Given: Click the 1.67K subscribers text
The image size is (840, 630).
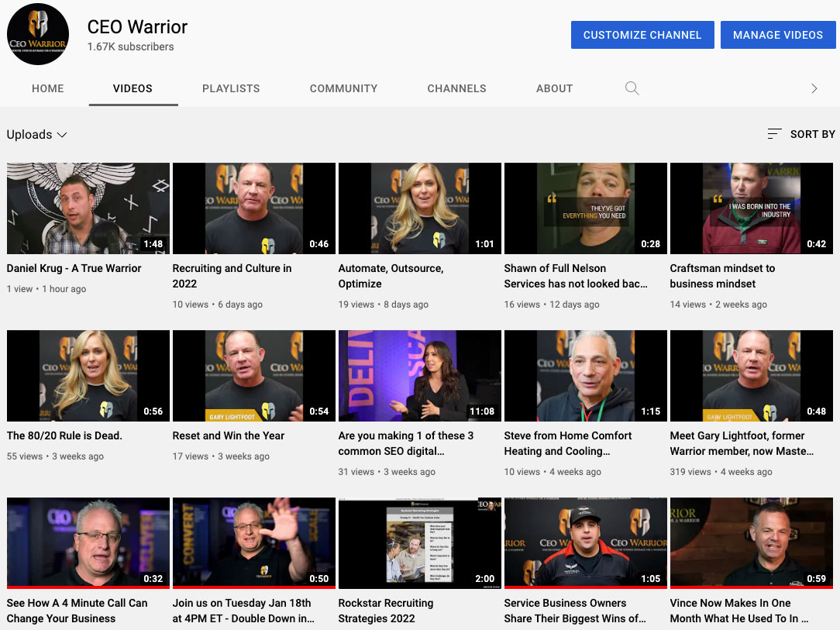Looking at the screenshot, I should click(x=131, y=46).
